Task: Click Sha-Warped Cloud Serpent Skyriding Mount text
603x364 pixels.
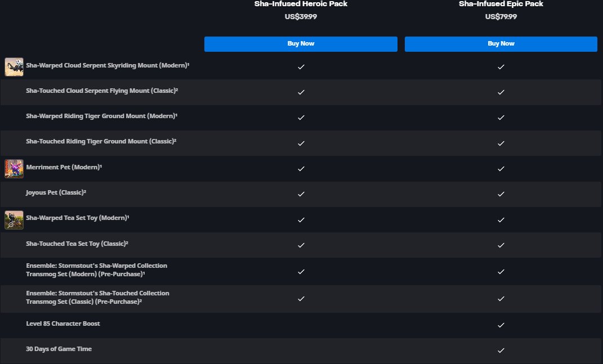Action: [108, 65]
